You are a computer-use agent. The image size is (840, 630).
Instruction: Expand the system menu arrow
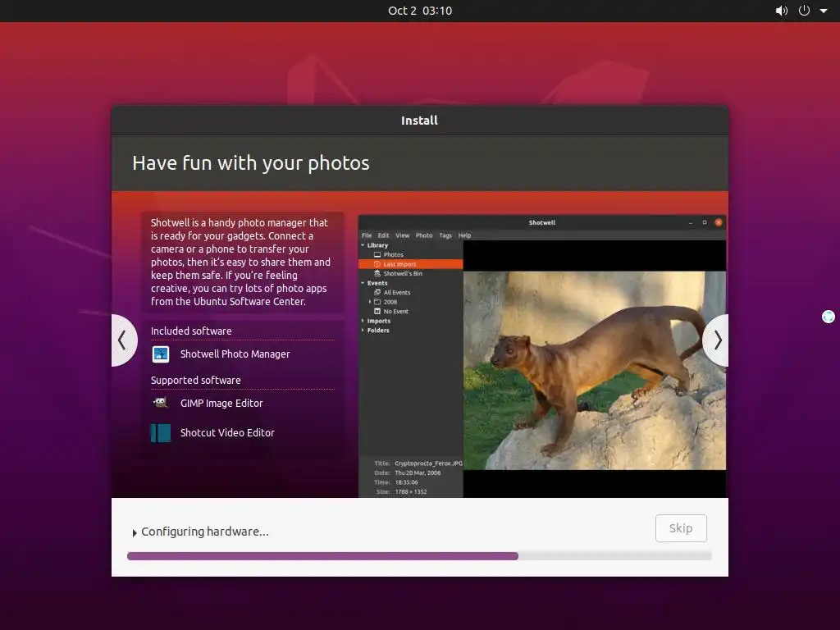coord(824,11)
